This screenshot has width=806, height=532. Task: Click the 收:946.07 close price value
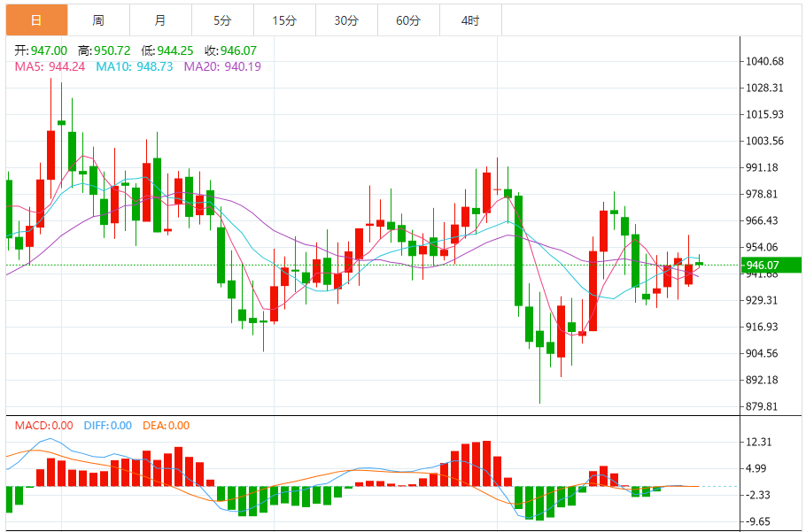(230, 50)
